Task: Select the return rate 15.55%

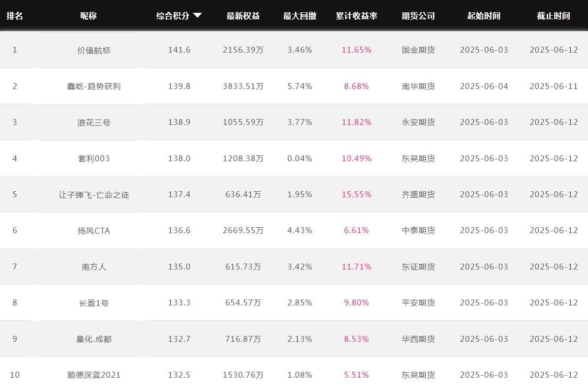Action: tap(356, 194)
